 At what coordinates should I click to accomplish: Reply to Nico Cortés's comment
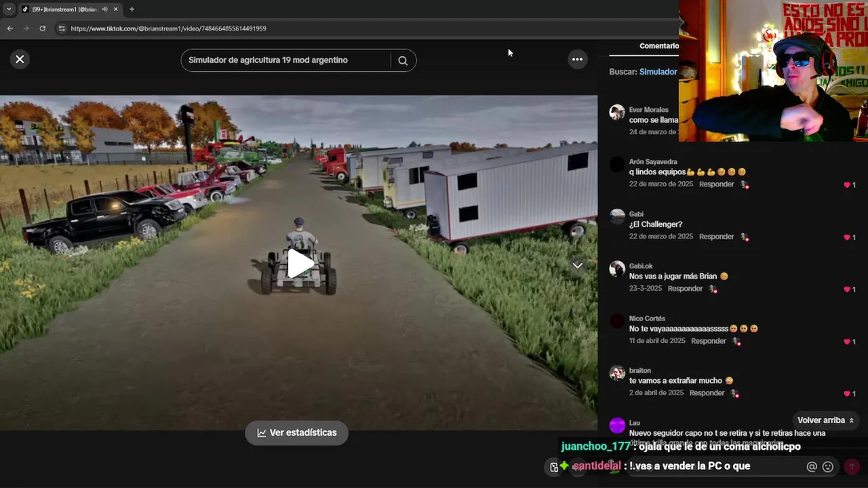pos(708,341)
